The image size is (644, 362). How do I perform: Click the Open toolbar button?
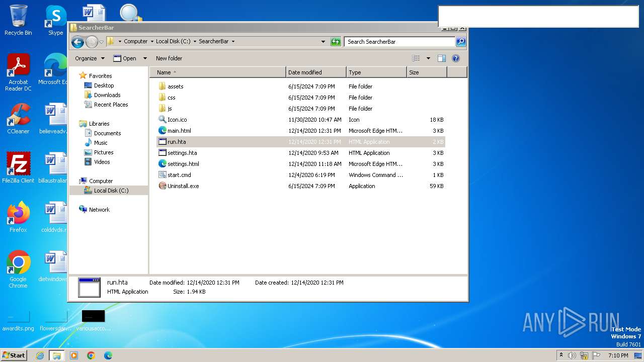tap(125, 58)
